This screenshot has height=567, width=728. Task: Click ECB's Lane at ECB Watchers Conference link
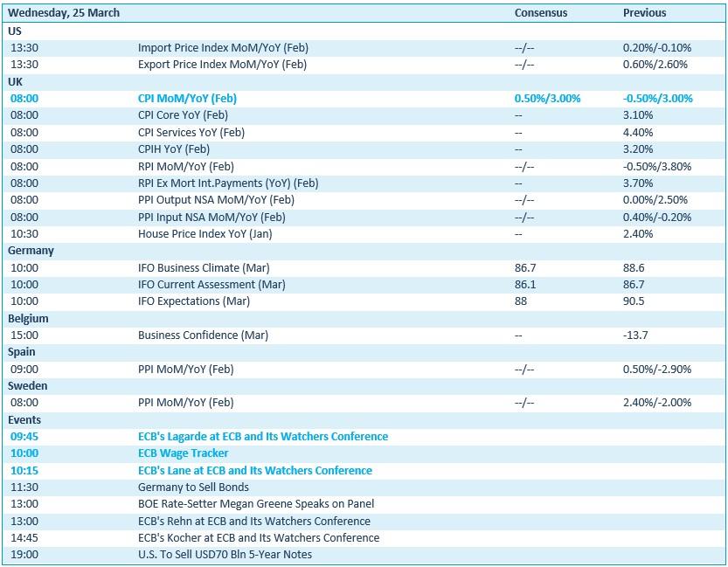(x=254, y=470)
